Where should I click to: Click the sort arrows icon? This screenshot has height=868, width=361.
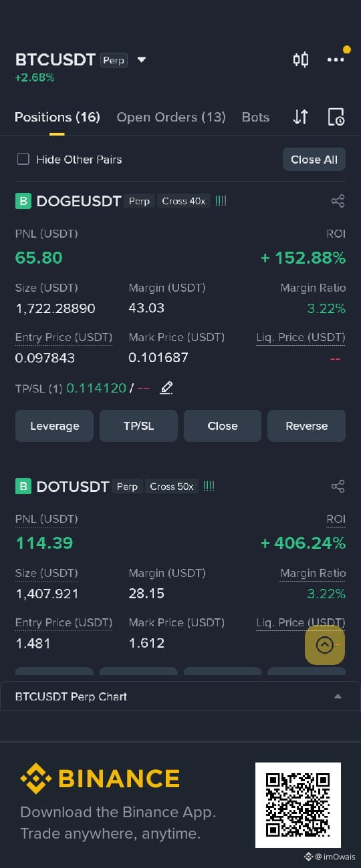coord(301,117)
